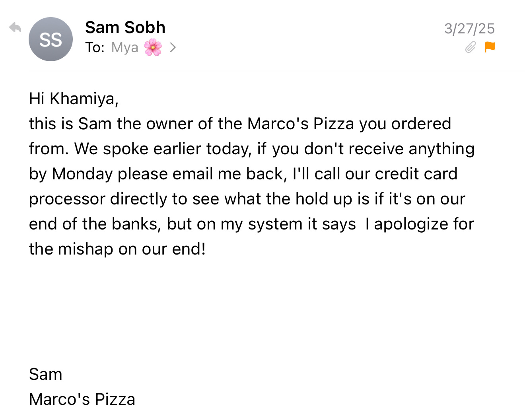Viewport: 525px width, 420px height.
Task: Click the "To:" label
Action: [x=95, y=47]
